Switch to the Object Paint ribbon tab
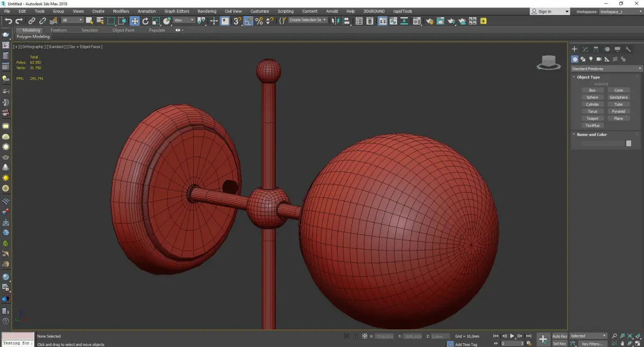This screenshot has width=644, height=347. click(123, 30)
